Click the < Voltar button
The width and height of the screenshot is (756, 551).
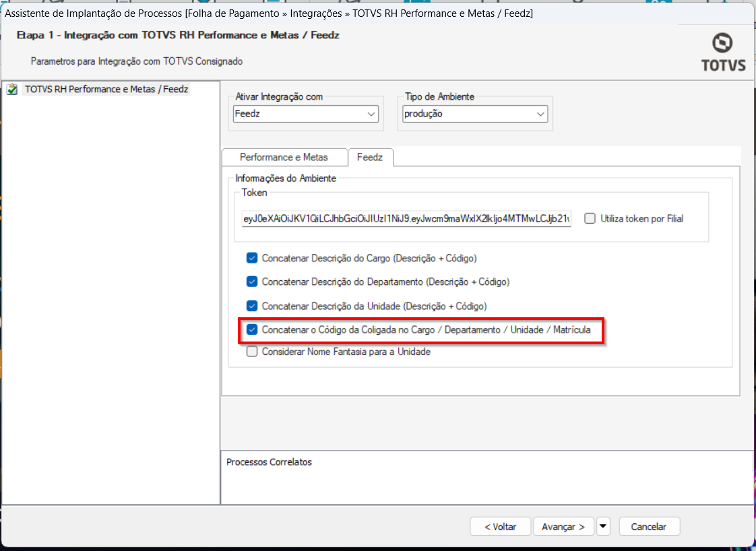coord(500,527)
